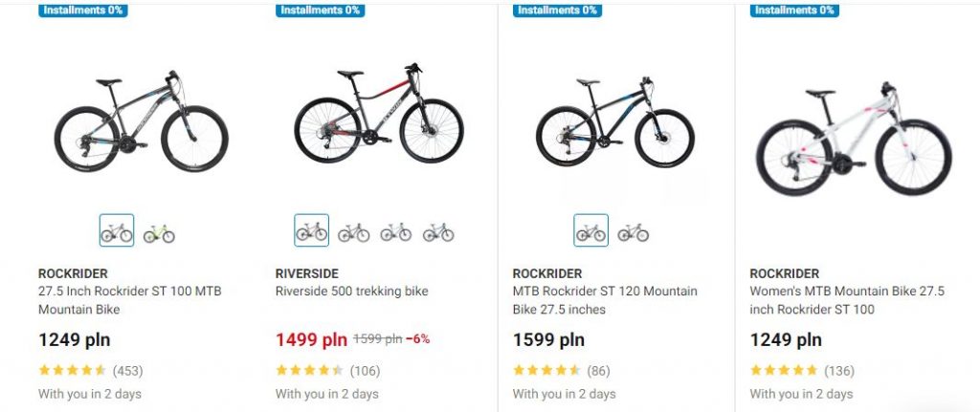This screenshot has width=980, height=412.
Task: Select the second ST 120 color variant
Action: tap(633, 231)
